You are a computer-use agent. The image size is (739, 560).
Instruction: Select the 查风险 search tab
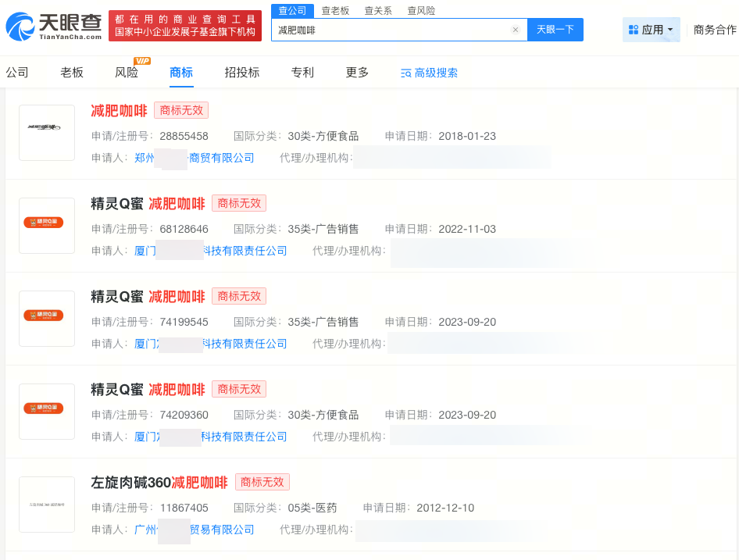[421, 10]
